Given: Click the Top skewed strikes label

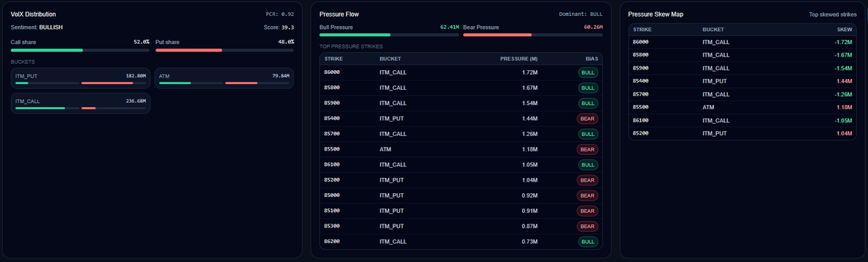Looking at the screenshot, I should click(x=833, y=14).
